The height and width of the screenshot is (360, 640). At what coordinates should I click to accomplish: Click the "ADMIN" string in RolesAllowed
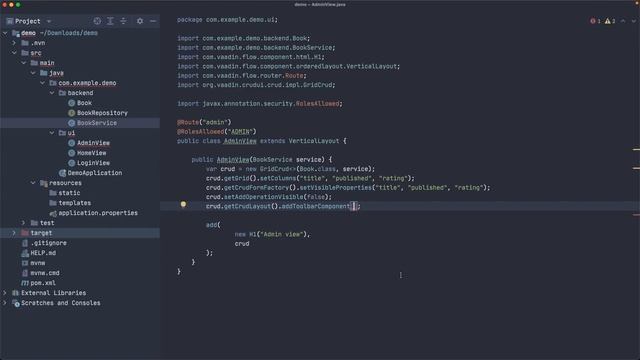coord(240,131)
